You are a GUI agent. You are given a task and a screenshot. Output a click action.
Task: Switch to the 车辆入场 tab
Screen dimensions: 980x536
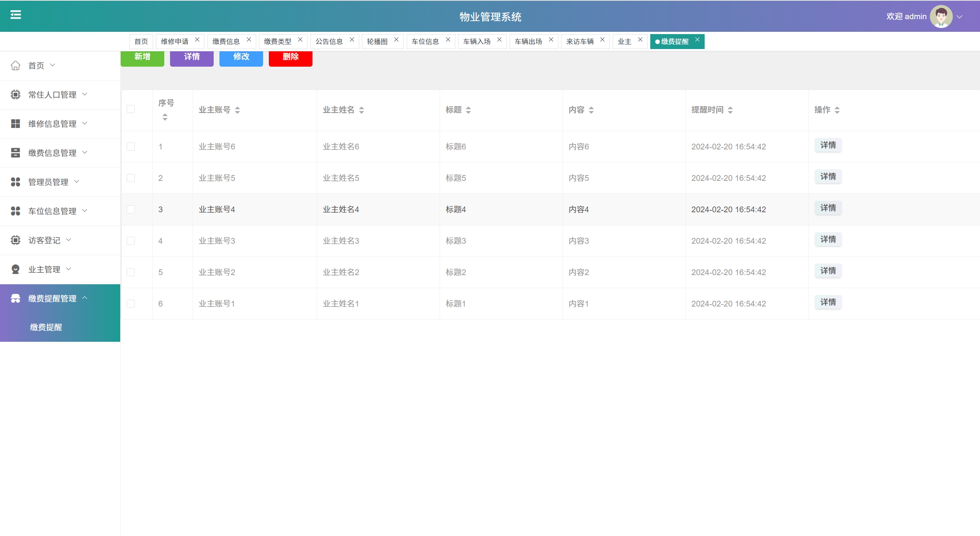pyautogui.click(x=476, y=41)
